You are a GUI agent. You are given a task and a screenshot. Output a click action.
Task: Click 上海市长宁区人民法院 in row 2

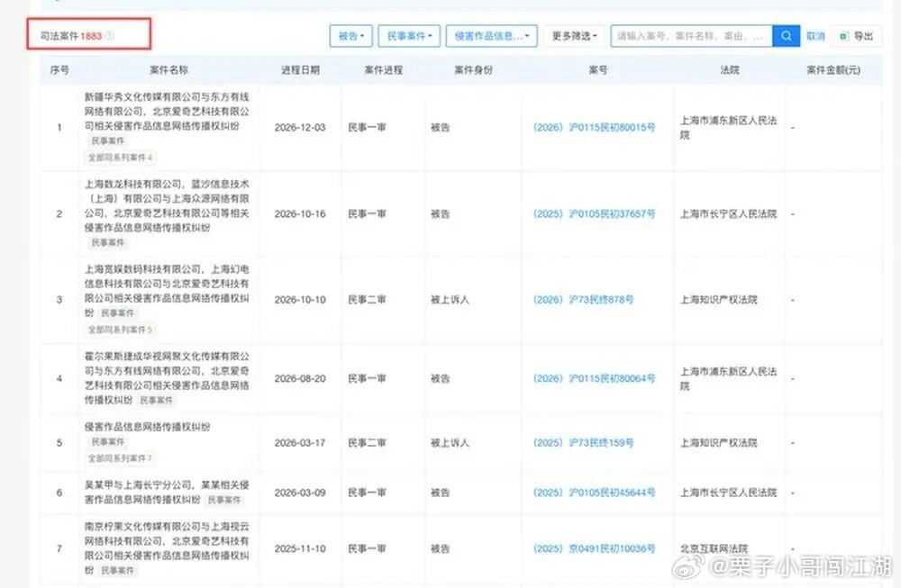(728, 213)
